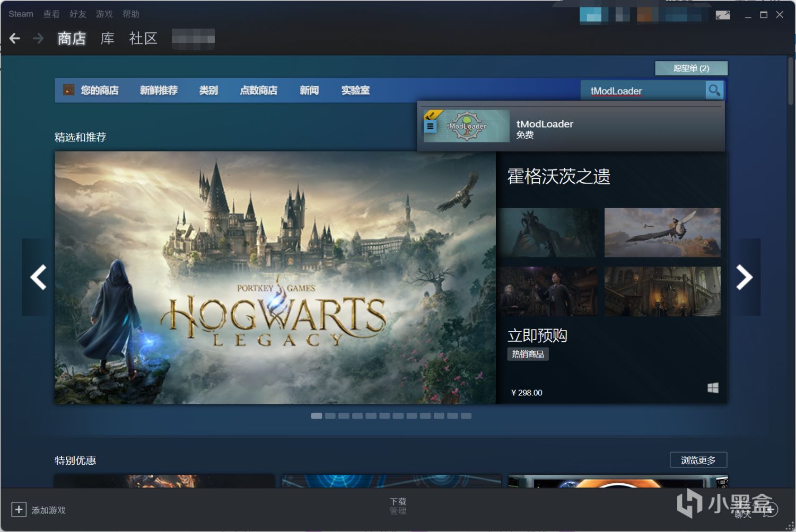Open 下载 管理 downloads panel
Viewport: 796px width, 532px height.
[x=398, y=506]
